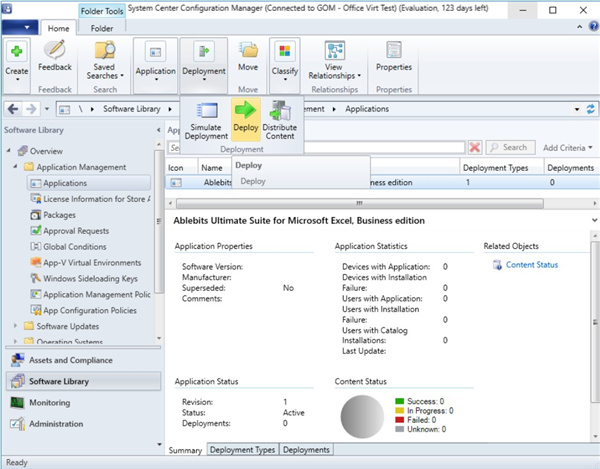Switch to the Folder ribbon tab
The width and height of the screenshot is (600, 469).
coord(102,28)
